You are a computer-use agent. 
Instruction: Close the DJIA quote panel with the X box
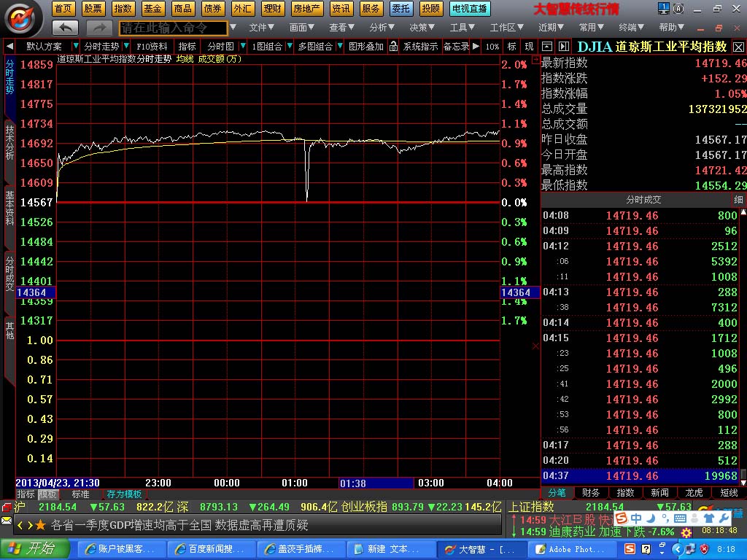coord(738,47)
